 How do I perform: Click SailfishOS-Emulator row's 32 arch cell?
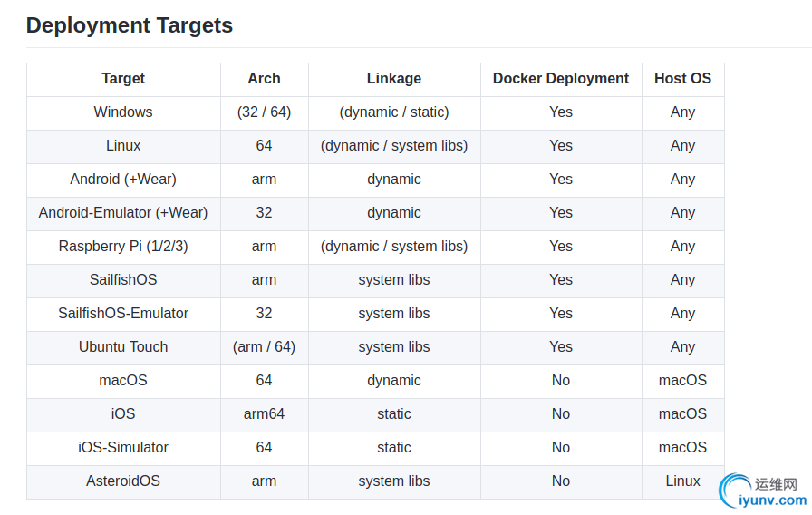point(264,314)
